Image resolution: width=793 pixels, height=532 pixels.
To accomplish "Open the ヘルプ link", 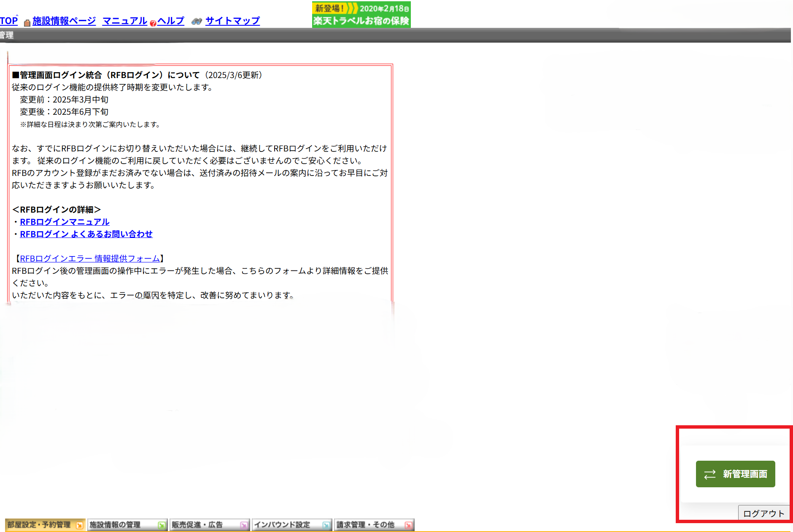I will [x=171, y=21].
